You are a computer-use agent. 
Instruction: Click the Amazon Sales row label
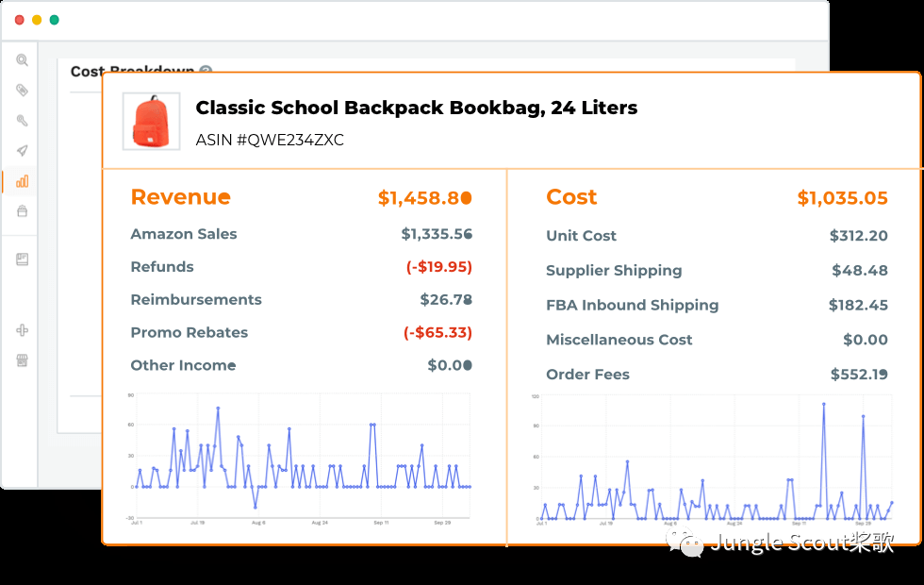[x=184, y=234]
